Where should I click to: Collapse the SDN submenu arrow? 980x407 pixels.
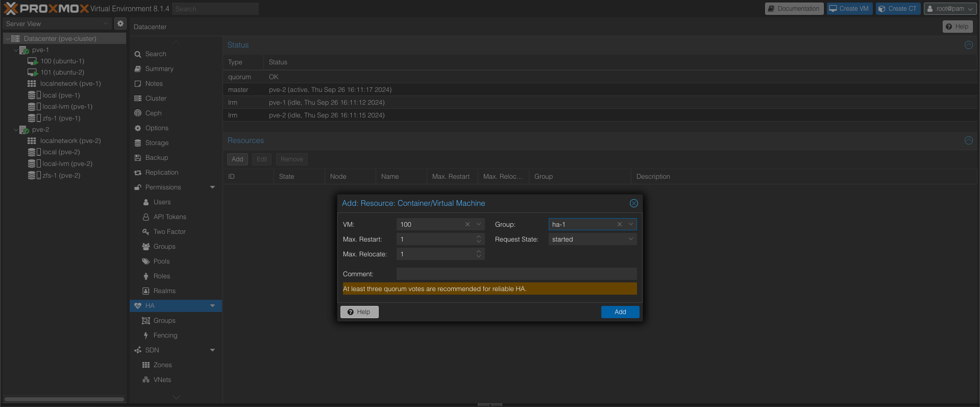(x=212, y=350)
